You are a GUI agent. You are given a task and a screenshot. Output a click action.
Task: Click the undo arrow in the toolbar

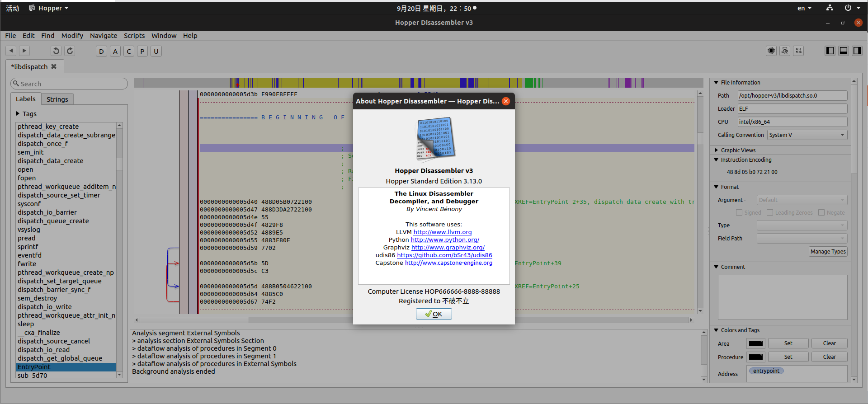[x=56, y=51]
